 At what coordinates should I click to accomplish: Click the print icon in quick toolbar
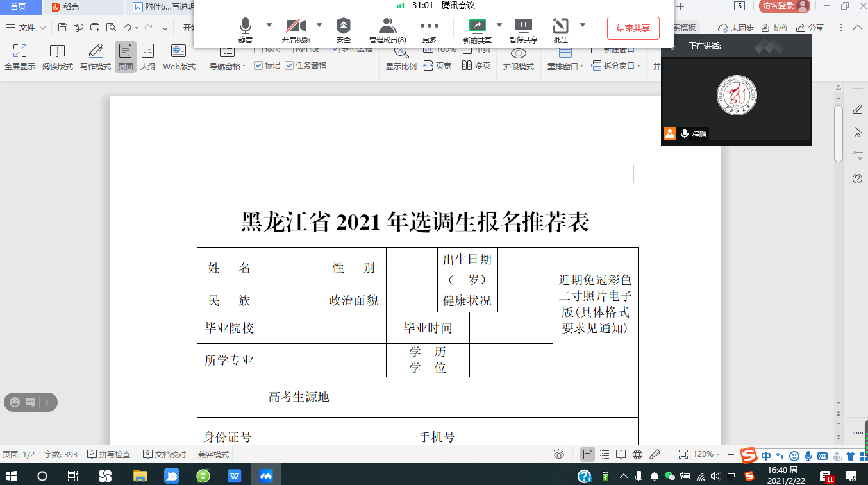click(95, 28)
